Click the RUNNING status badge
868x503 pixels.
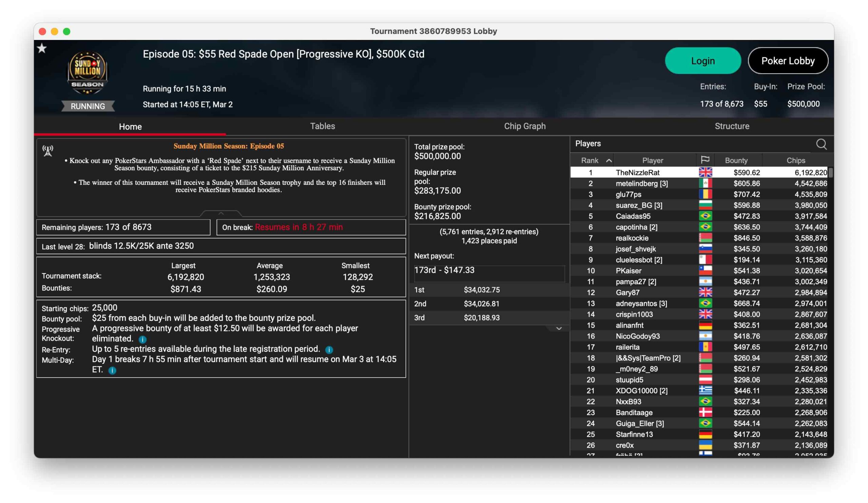pyautogui.click(x=88, y=106)
